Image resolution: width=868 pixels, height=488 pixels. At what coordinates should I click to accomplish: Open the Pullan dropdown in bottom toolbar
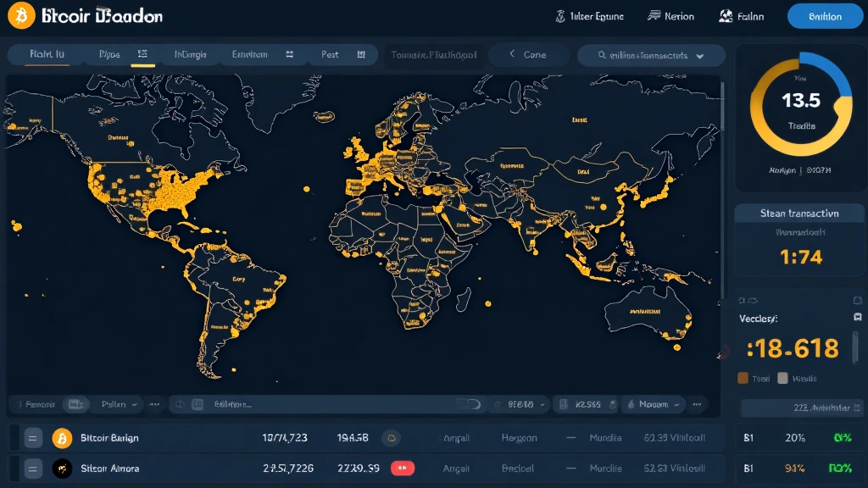[x=119, y=404]
